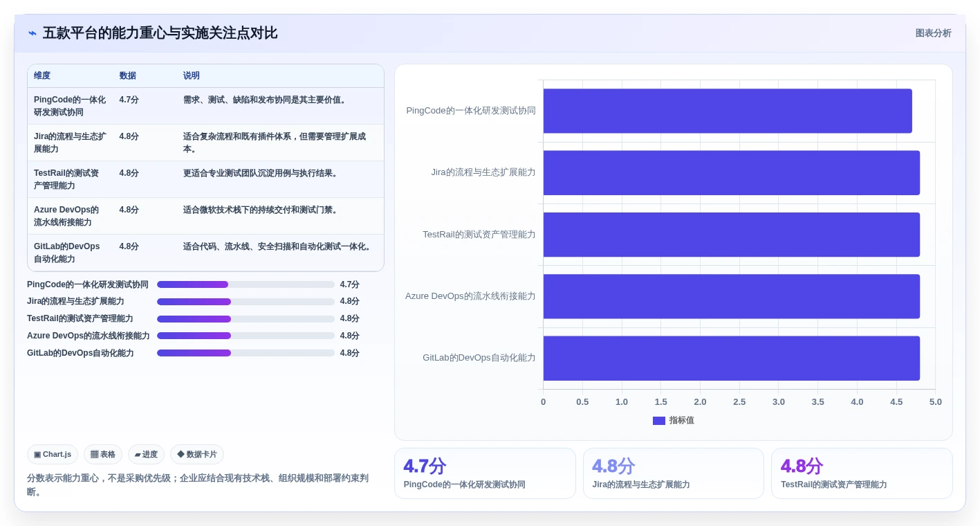Select the 进度 tag chip
Screen dimensions: 980x526
(146, 455)
